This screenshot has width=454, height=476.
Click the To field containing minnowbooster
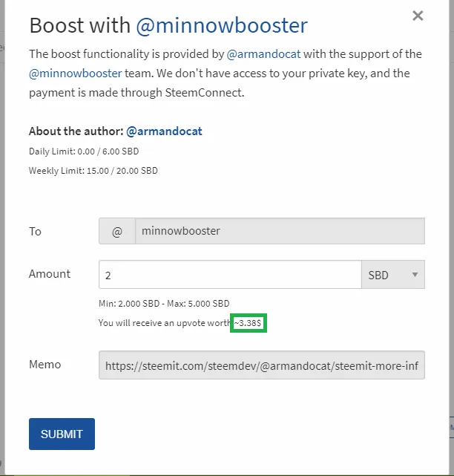(x=280, y=231)
